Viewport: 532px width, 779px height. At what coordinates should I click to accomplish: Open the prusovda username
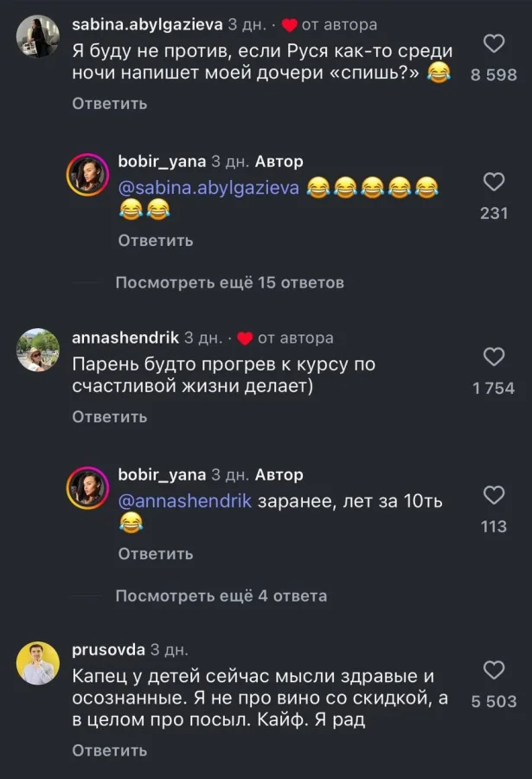pos(107,649)
